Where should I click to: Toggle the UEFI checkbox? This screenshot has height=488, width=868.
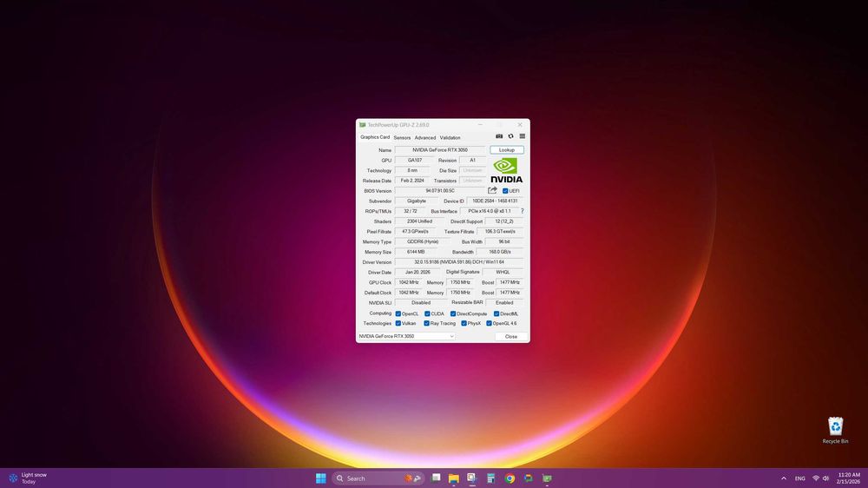[505, 191]
